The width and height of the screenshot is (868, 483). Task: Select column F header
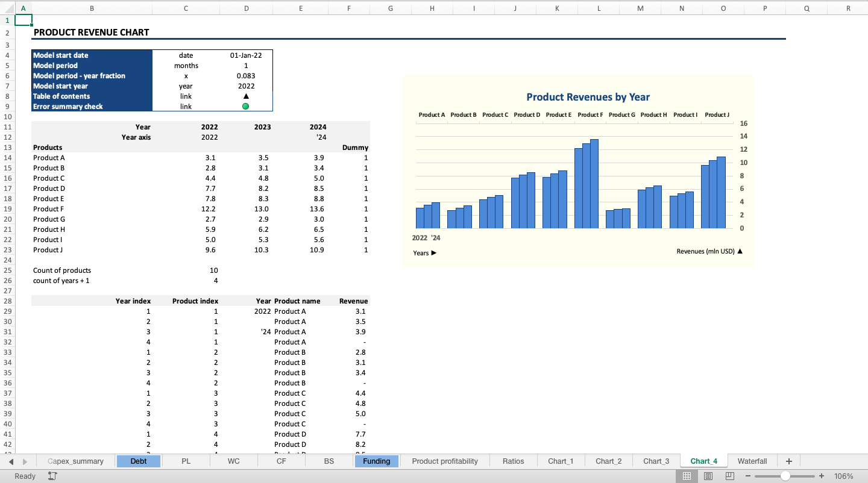[349, 8]
